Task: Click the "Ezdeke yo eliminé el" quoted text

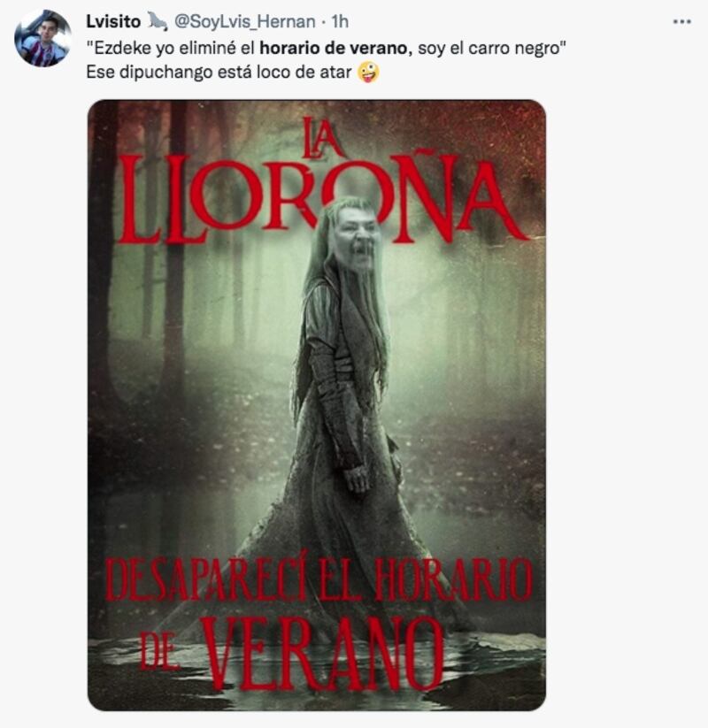Action: point(172,49)
